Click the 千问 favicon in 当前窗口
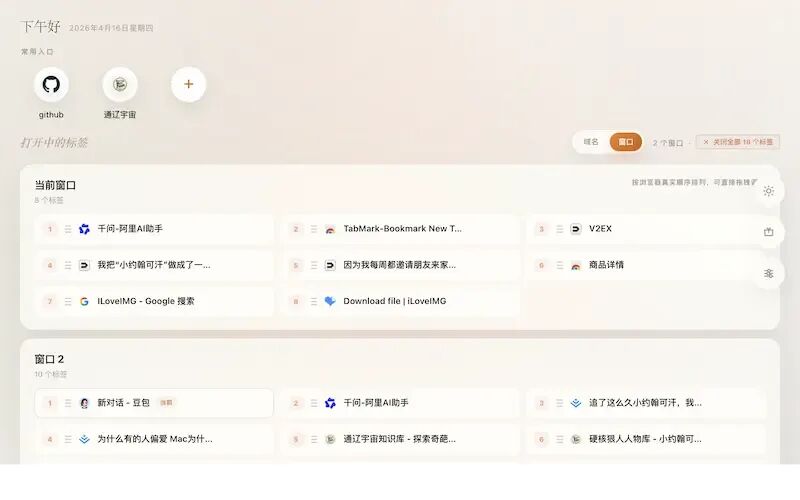Image resolution: width=800 pixels, height=500 pixels. click(x=84, y=229)
